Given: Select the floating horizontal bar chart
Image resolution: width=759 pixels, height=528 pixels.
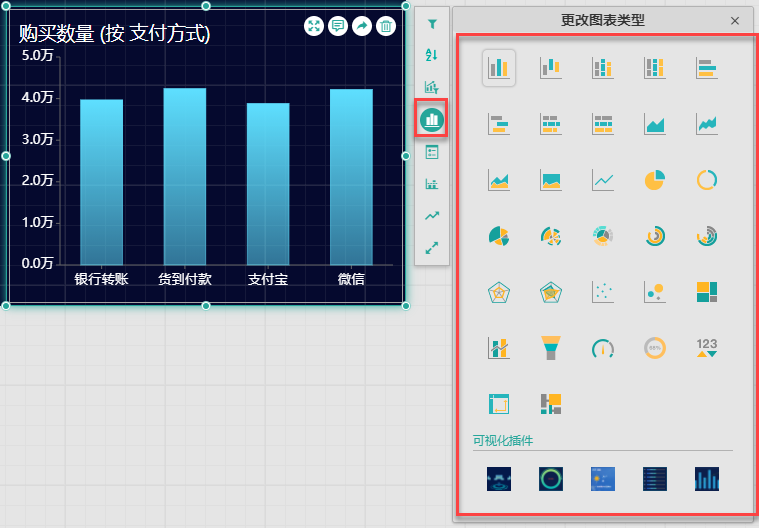Looking at the screenshot, I should coord(499,124).
